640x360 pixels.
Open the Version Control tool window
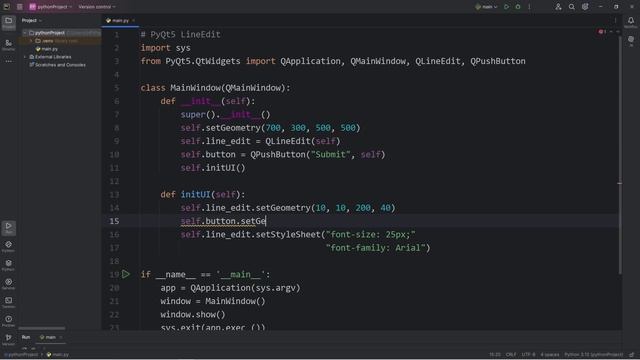pos(9,339)
